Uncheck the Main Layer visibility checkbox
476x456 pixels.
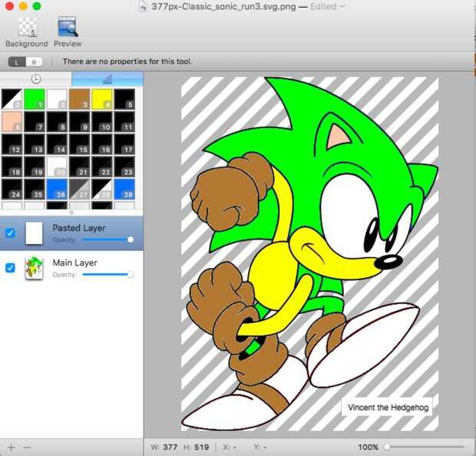pos(10,268)
